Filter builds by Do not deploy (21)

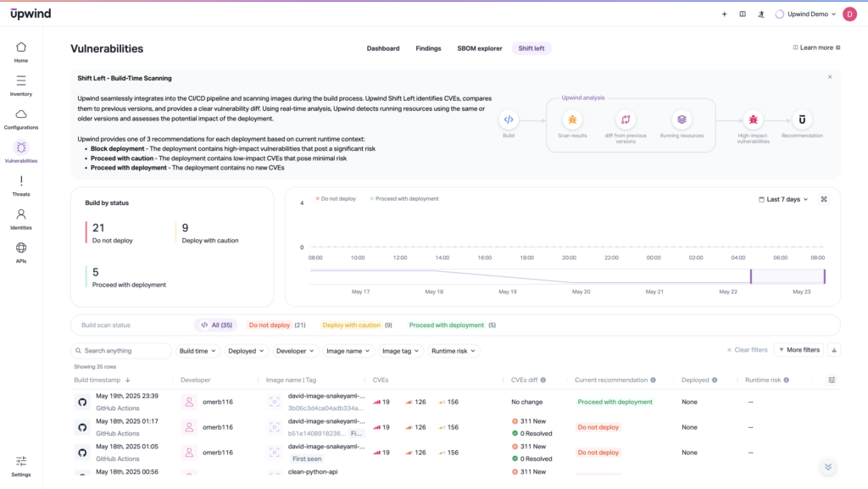(x=277, y=325)
